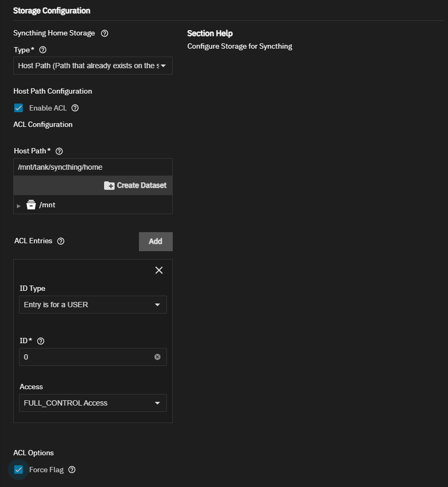This screenshot has height=487, width=448.
Task: Clear the ID field with the x icon
Action: [157, 357]
